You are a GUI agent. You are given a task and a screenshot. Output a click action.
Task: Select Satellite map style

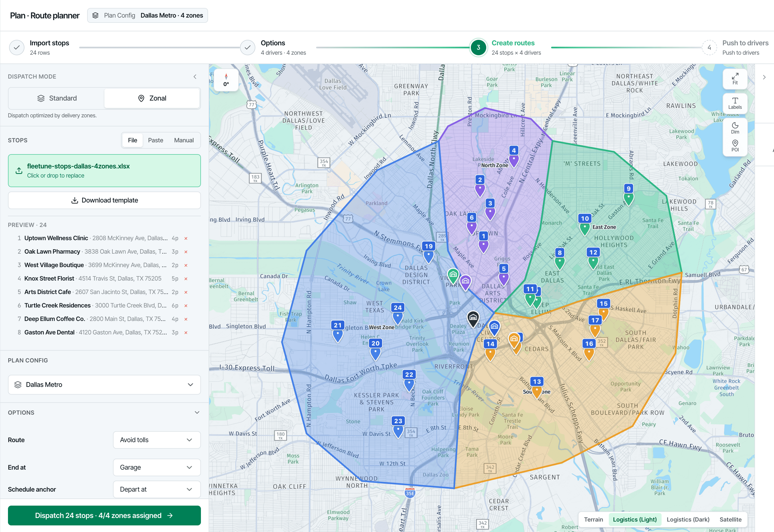tap(730, 519)
